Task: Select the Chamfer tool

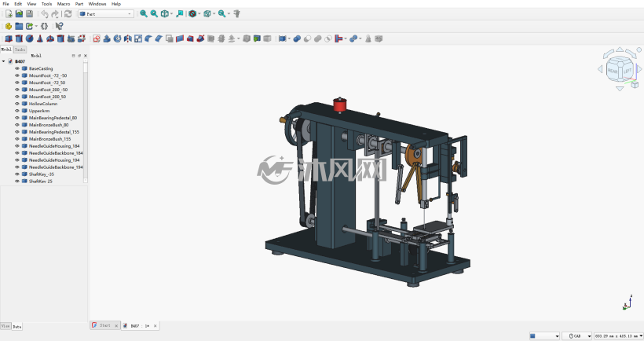Action: (x=159, y=38)
